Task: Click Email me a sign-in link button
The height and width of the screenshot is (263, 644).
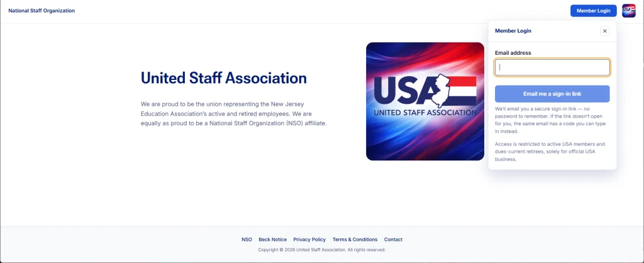Action: click(552, 94)
